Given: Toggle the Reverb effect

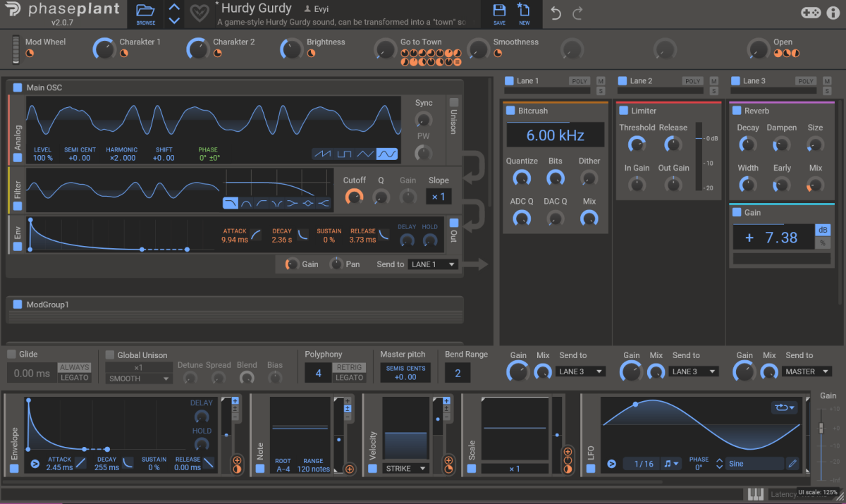Looking at the screenshot, I should point(737,111).
